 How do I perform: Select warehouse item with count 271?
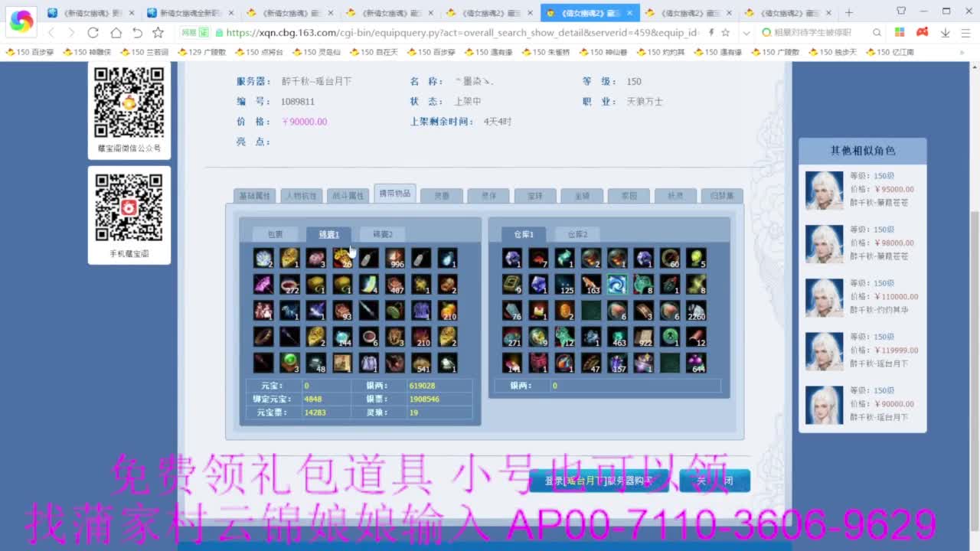(512, 337)
